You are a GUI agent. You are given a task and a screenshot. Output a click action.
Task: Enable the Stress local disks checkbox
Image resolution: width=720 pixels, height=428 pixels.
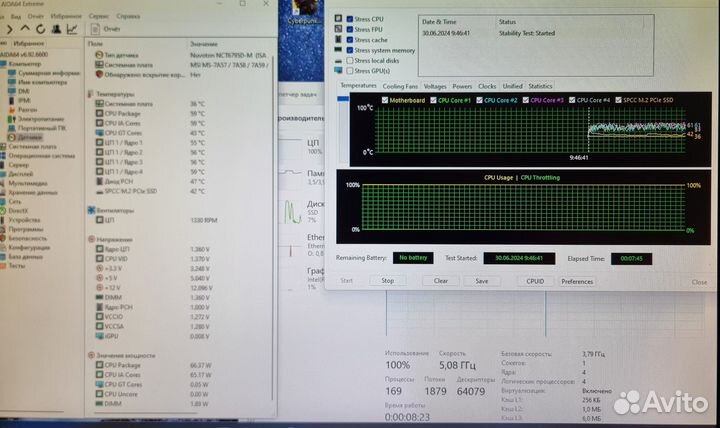pos(350,61)
